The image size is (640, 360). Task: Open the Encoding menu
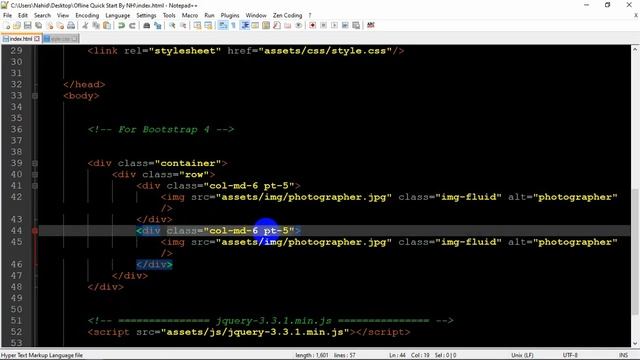pos(87,15)
